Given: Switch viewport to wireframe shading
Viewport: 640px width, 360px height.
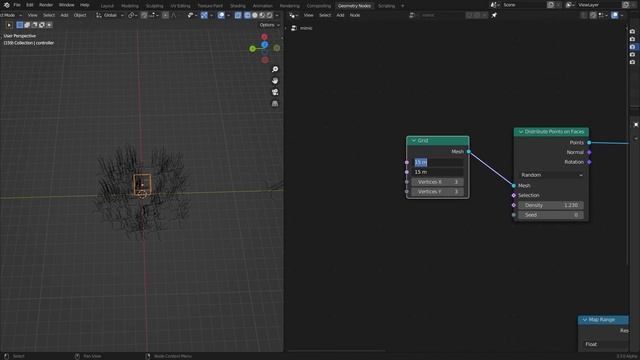Looking at the screenshot, I should tap(247, 15).
